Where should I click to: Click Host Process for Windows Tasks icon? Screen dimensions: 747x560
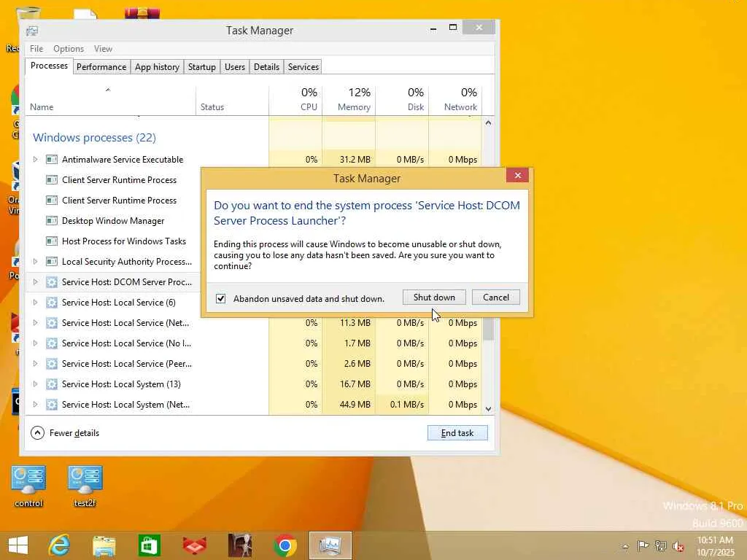pyautogui.click(x=52, y=241)
